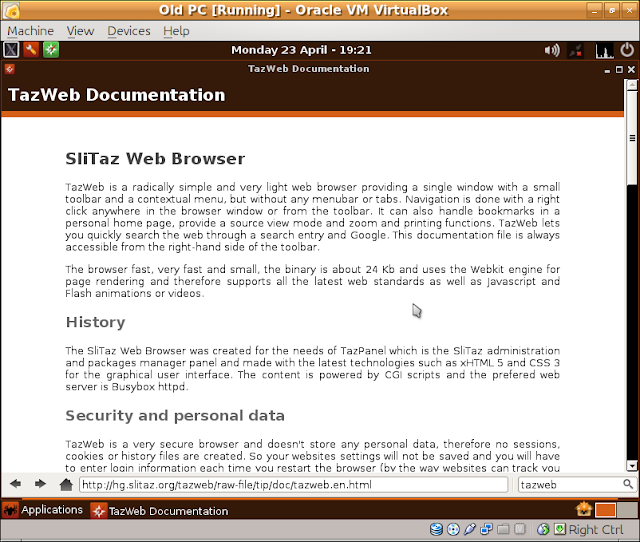The image size is (640, 542).
Task: Click the vertical scrollbar thumb
Action: point(632,138)
